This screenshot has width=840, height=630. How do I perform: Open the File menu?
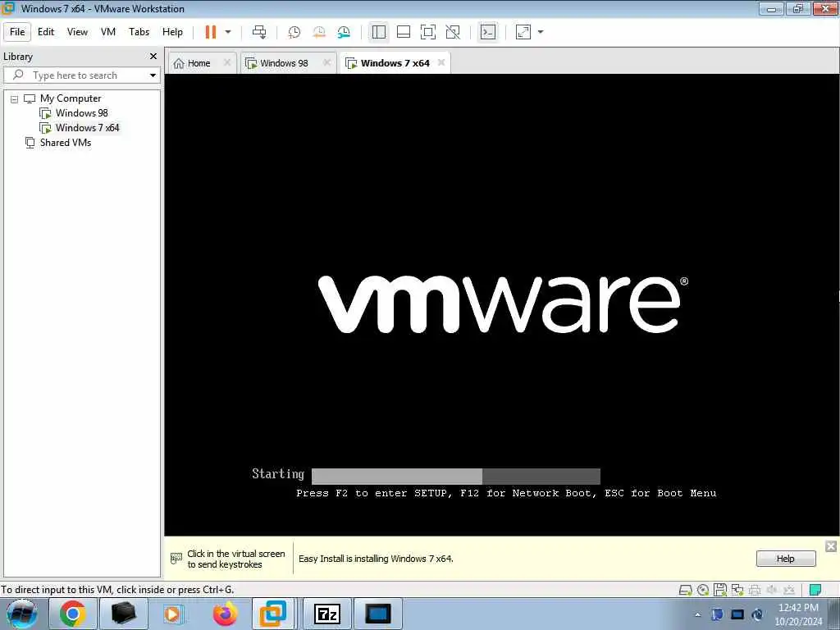17,32
